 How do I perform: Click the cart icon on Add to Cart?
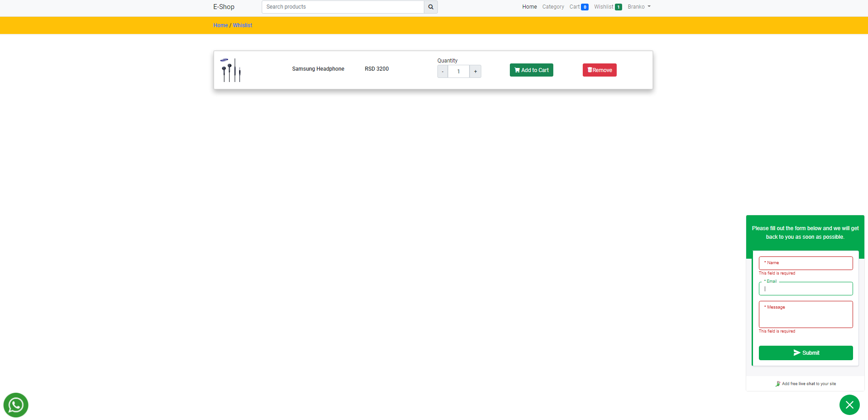point(517,70)
